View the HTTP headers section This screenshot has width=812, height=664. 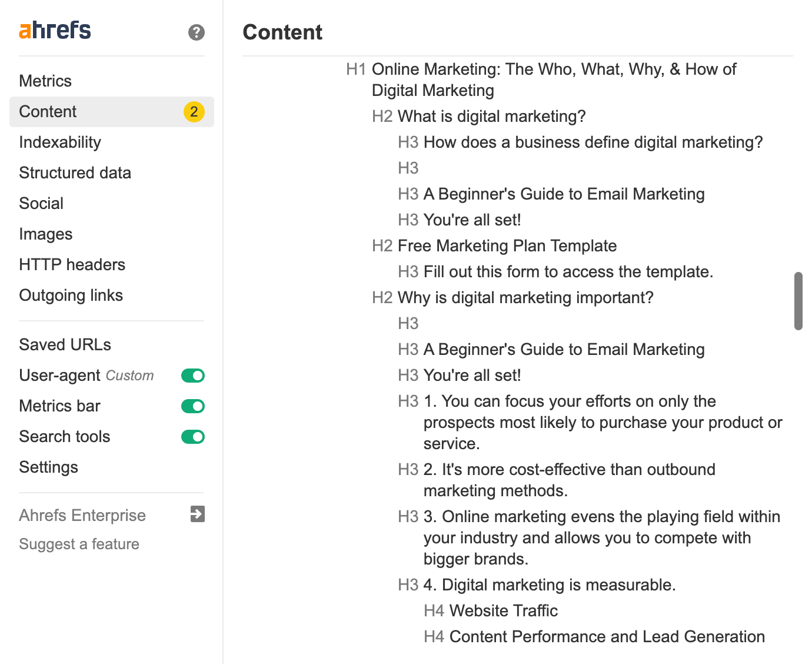coord(72,264)
